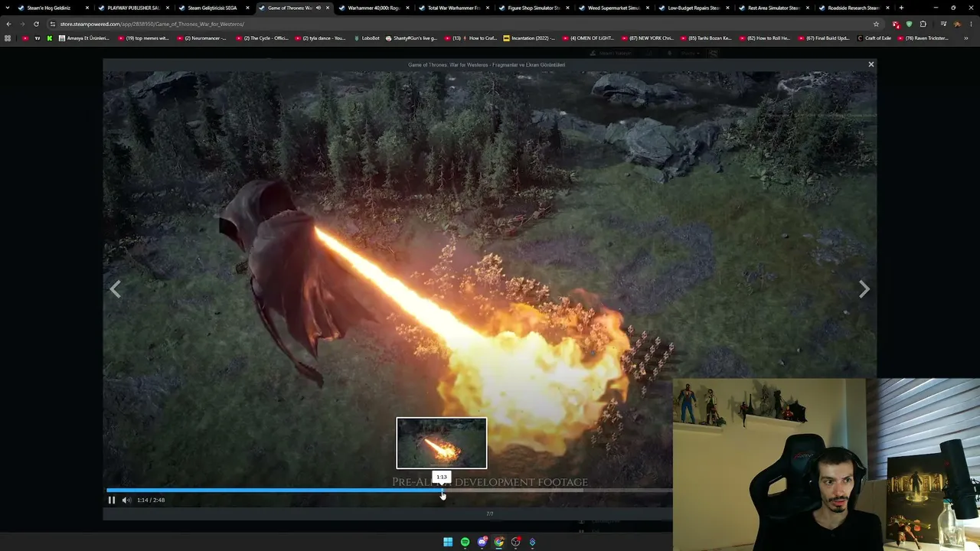Image resolution: width=980 pixels, height=551 pixels.
Task: Open the Rest Area Simulator tab
Action: (773, 8)
